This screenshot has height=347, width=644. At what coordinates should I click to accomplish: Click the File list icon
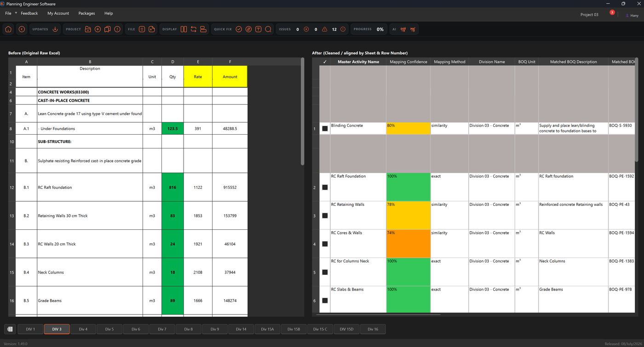[142, 29]
